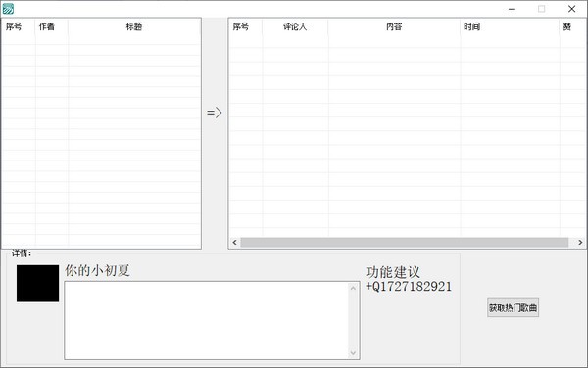Screen dimensions: 588x368
Task: Click the 赞 column header
Action: pos(572,26)
